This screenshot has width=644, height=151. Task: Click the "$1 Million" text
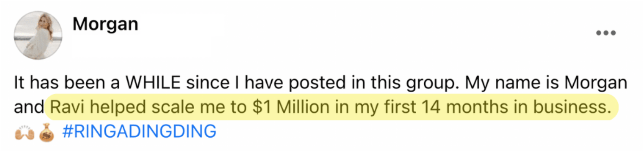[x=291, y=107]
